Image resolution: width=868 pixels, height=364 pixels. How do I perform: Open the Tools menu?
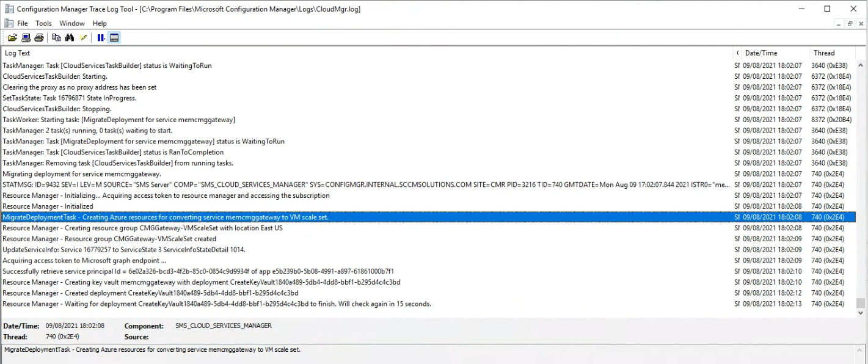tap(43, 23)
